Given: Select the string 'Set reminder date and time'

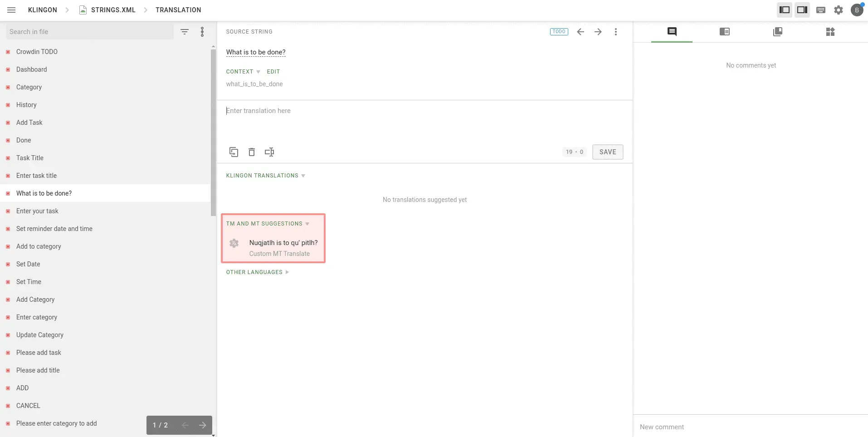Looking at the screenshot, I should tap(54, 228).
